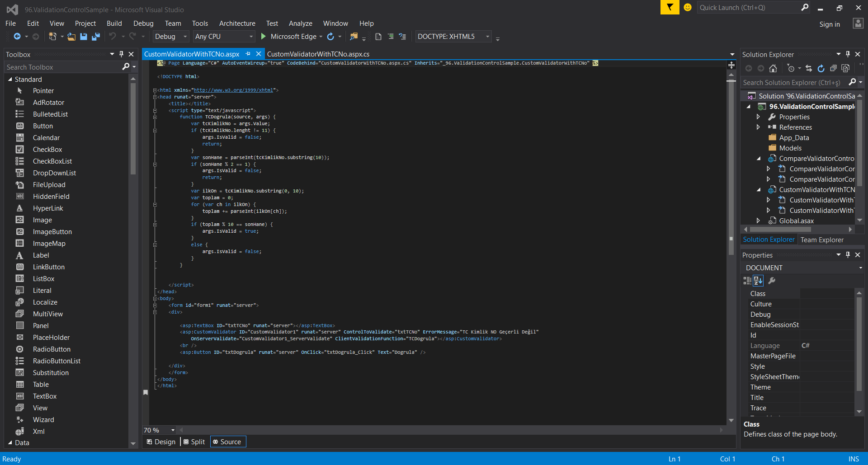
Task: Collapse all items in Solution Explorer
Action: (x=833, y=68)
